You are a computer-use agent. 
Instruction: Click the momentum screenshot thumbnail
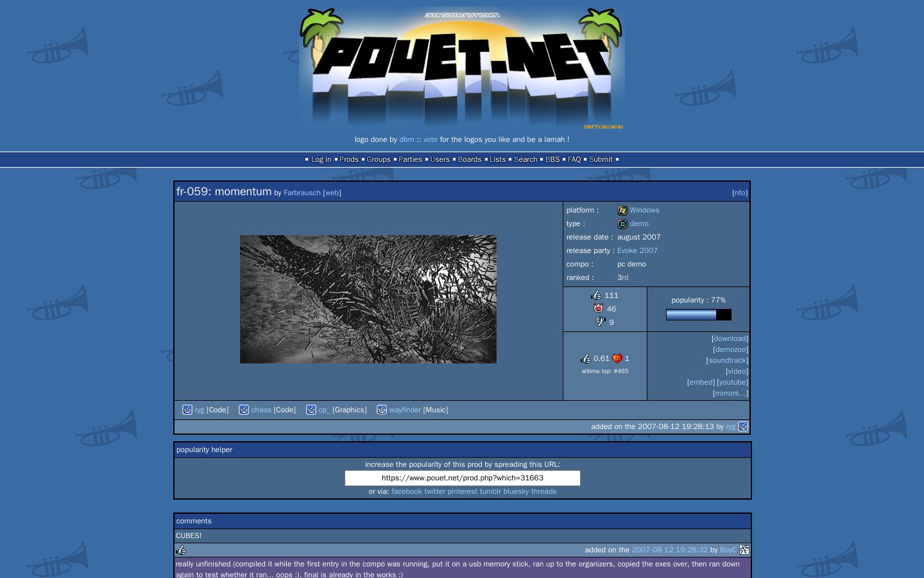point(368,299)
